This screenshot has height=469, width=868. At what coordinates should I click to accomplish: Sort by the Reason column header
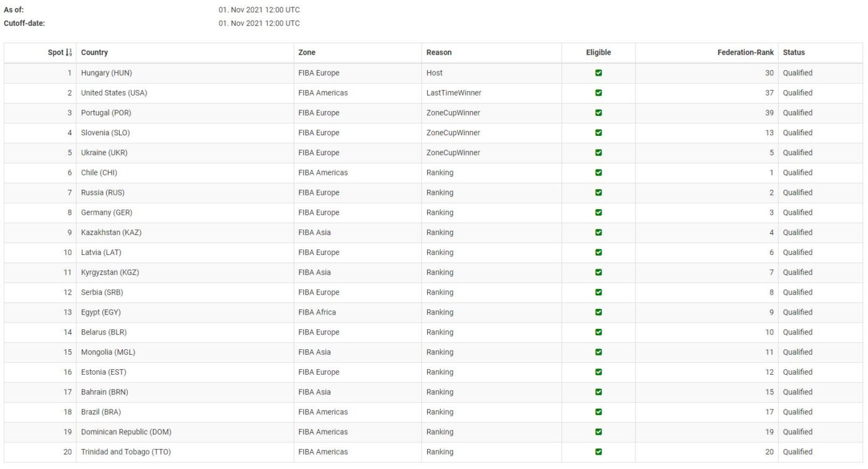pyautogui.click(x=439, y=53)
